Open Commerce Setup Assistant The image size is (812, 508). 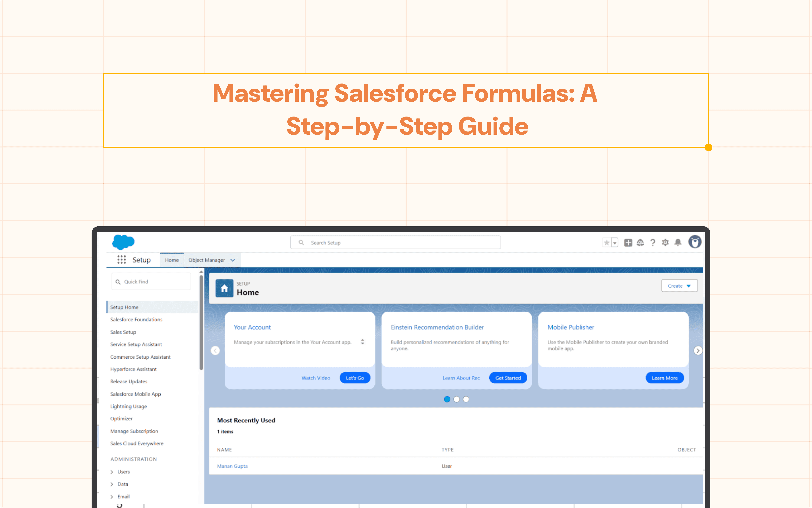(x=140, y=357)
